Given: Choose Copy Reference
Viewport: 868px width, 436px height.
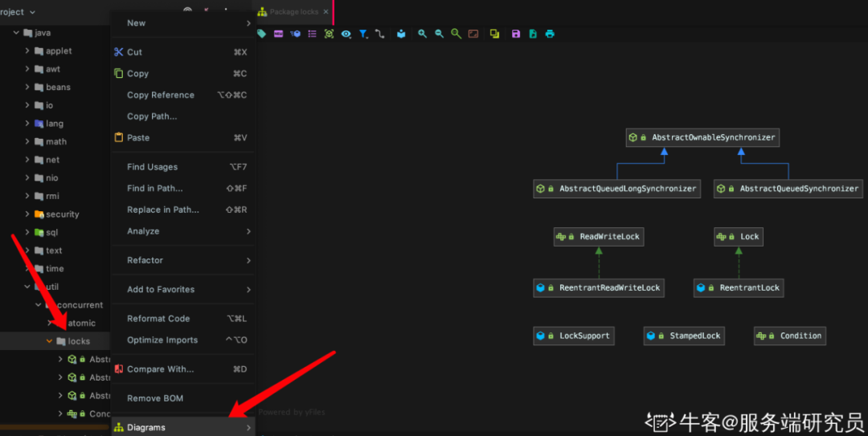Looking at the screenshot, I should pyautogui.click(x=183, y=96).
